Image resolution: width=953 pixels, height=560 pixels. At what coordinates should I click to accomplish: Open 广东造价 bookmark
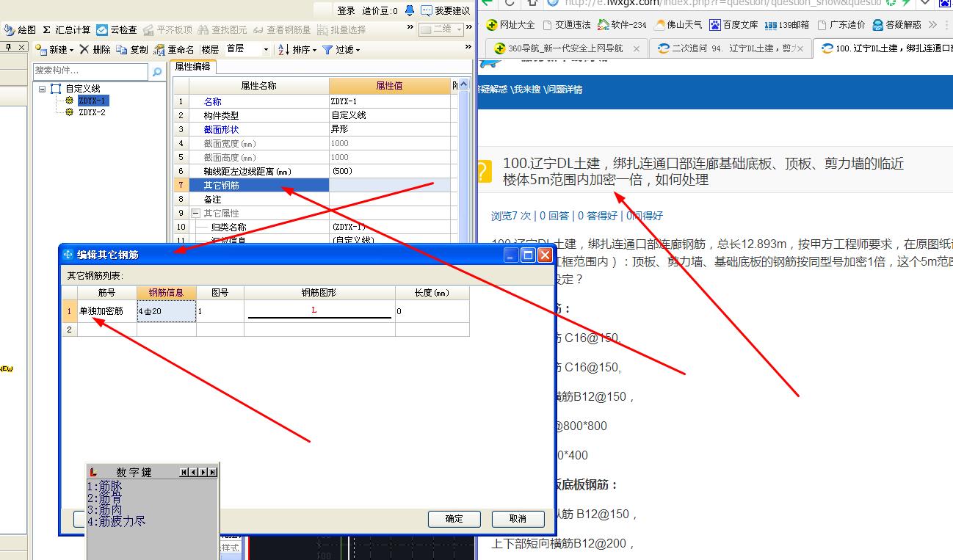[841, 25]
